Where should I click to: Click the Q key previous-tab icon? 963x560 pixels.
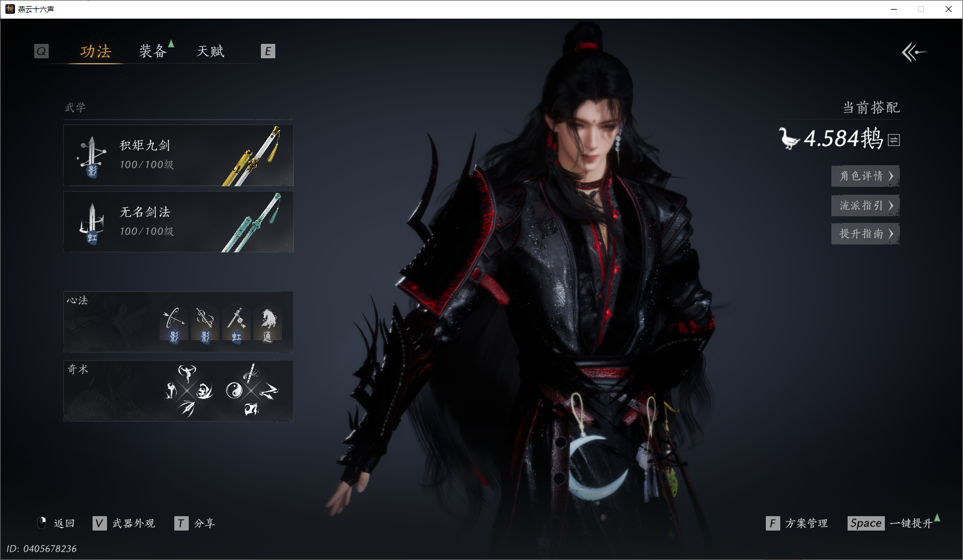point(41,51)
